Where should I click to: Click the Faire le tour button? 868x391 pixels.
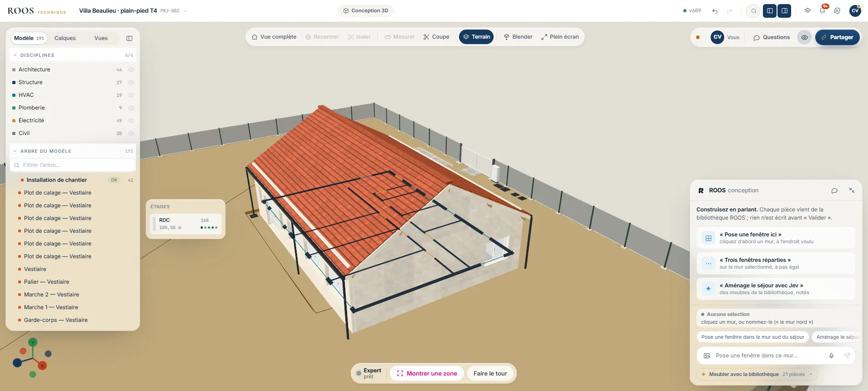pyautogui.click(x=490, y=373)
